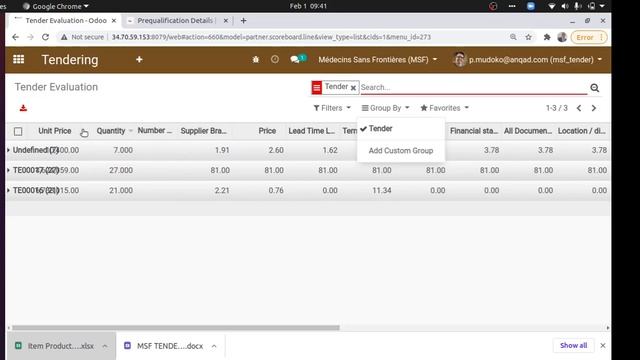Sort by Quantity column header
Screen dimensions: 640x360
(x=111, y=131)
